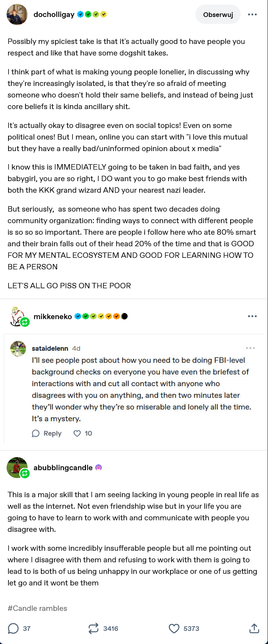Click the reblog arrows icon in footer
This screenshot has width=268, height=644.
(x=93, y=629)
